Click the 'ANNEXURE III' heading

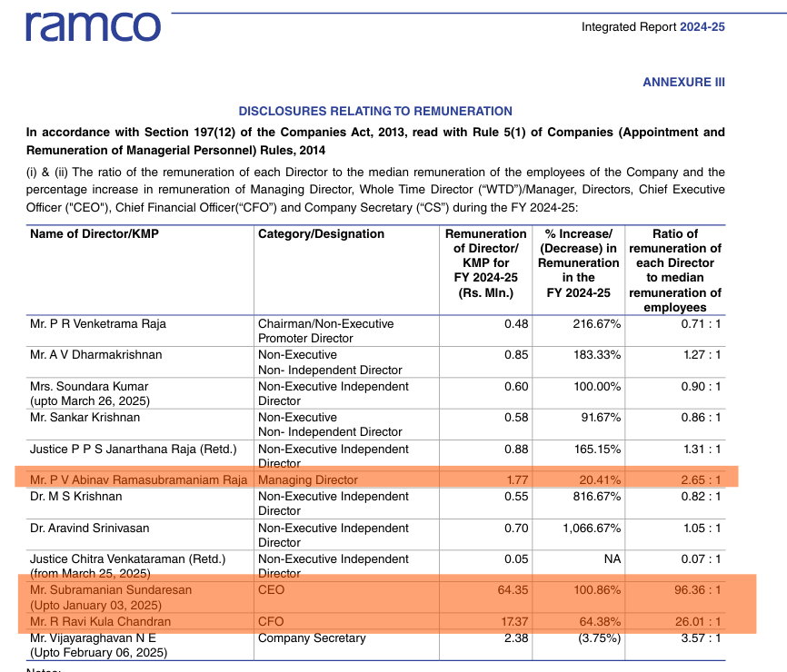(x=683, y=83)
